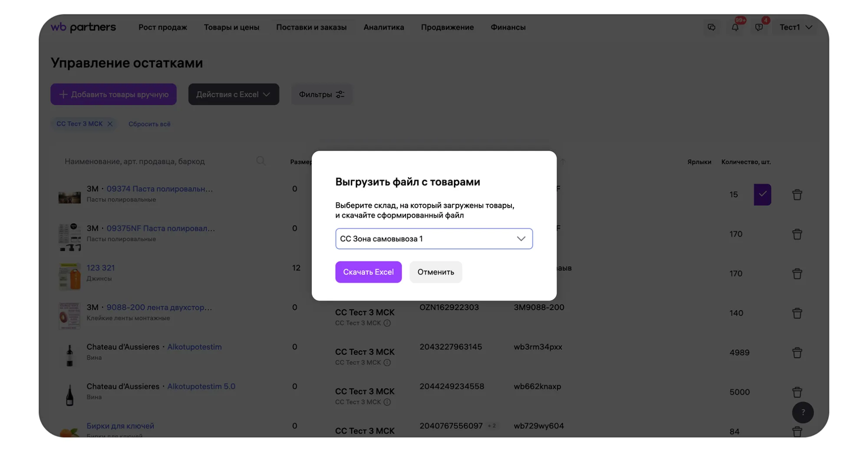Open the 09374 Паста полировальная product link
Image resolution: width=868 pixels, height=452 pixels.
click(160, 189)
